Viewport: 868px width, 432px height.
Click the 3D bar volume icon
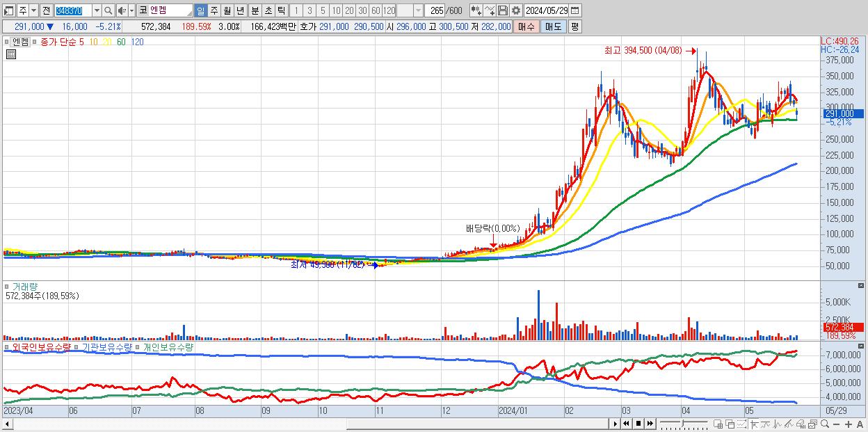pyautogui.click(x=801, y=424)
